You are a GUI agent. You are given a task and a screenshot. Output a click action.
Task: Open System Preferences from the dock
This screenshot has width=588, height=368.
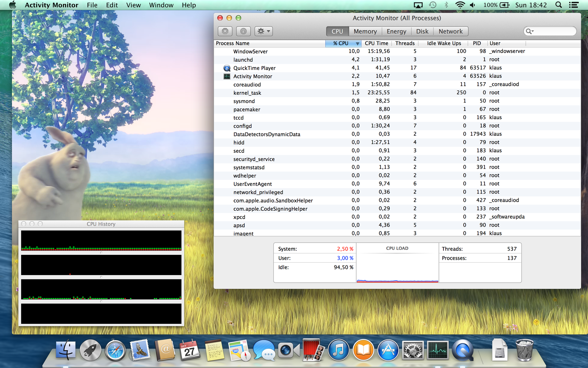point(413,351)
